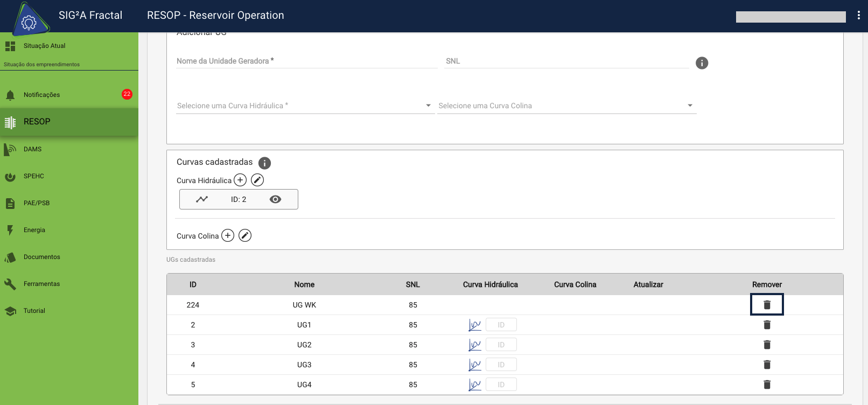Remove UG WK using trash icon
This screenshot has height=405, width=868.
[x=767, y=305]
